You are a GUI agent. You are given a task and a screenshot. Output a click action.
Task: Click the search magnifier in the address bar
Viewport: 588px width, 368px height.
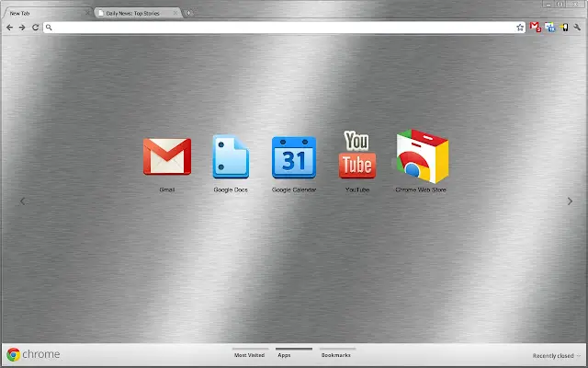pos(49,28)
